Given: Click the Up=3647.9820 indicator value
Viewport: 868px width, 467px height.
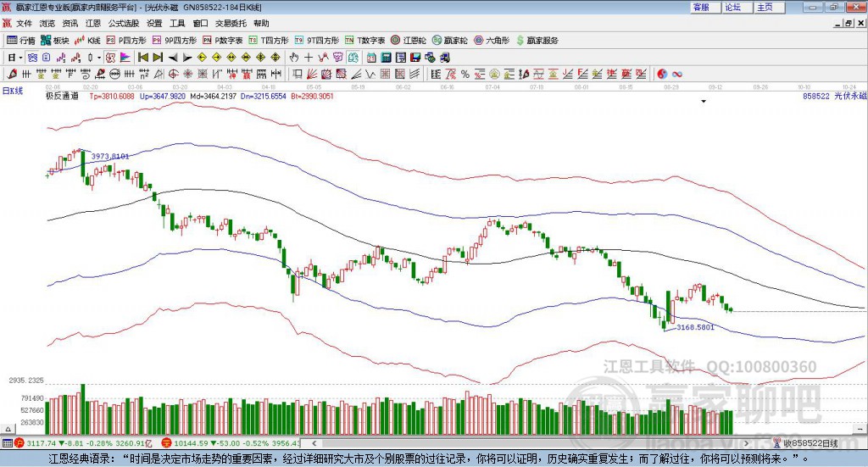Looking at the screenshot, I should (x=163, y=96).
